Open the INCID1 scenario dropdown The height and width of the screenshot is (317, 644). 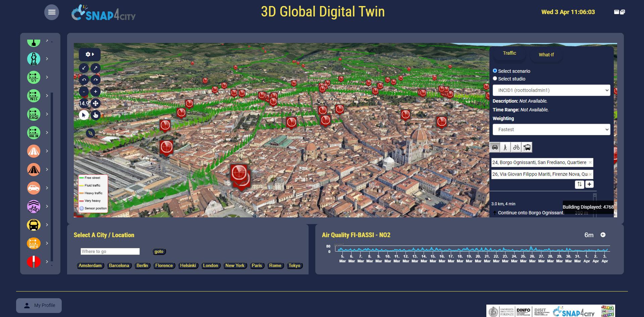pyautogui.click(x=551, y=90)
